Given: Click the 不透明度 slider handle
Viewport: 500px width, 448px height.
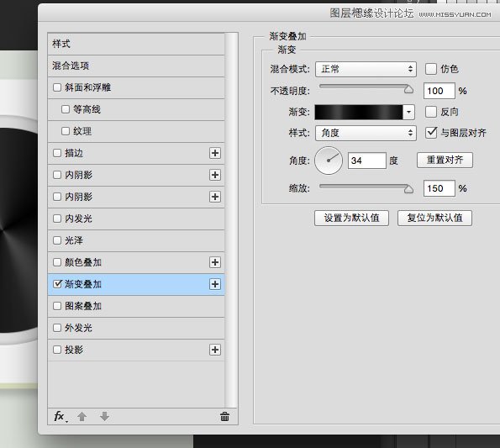Looking at the screenshot, I should click(x=408, y=90).
